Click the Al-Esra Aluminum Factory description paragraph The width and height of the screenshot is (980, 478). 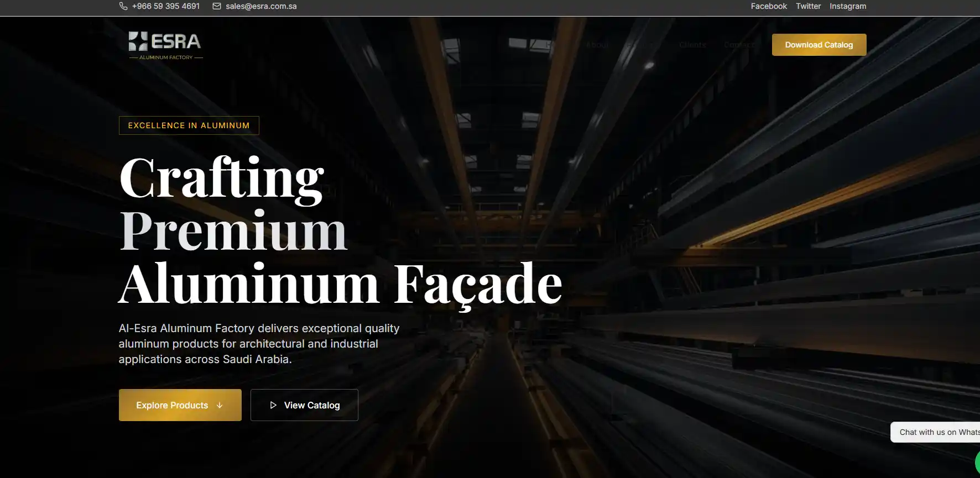(259, 344)
